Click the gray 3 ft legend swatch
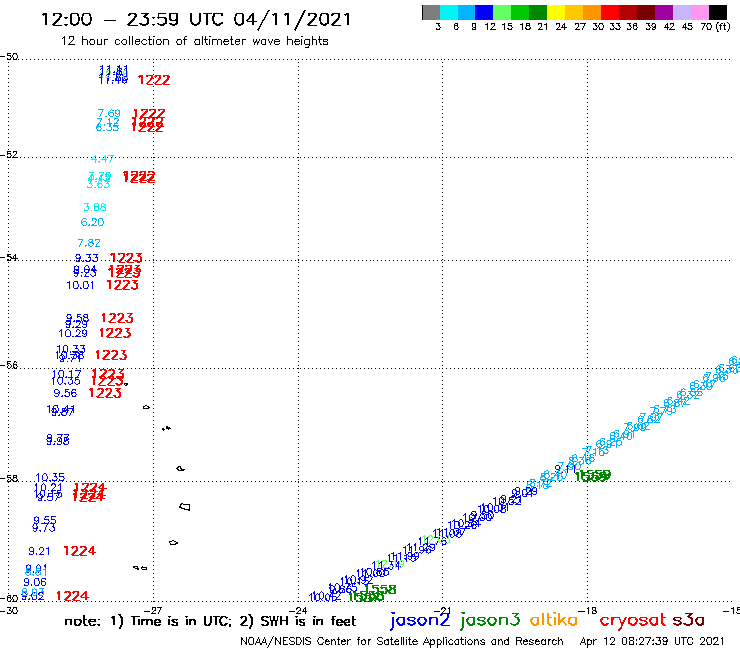Image resolution: width=740 pixels, height=650 pixels. pyautogui.click(x=431, y=12)
